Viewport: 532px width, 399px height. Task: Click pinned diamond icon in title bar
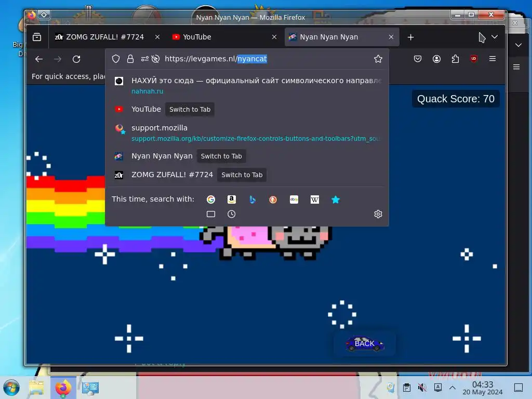coord(44,15)
